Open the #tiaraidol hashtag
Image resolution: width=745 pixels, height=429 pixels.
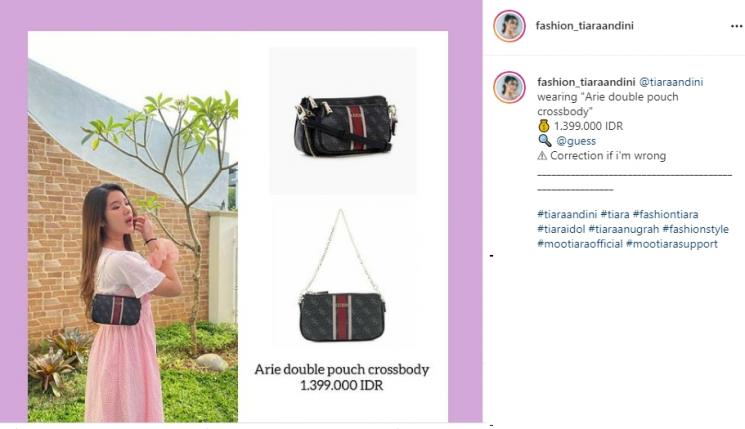pyautogui.click(x=561, y=229)
